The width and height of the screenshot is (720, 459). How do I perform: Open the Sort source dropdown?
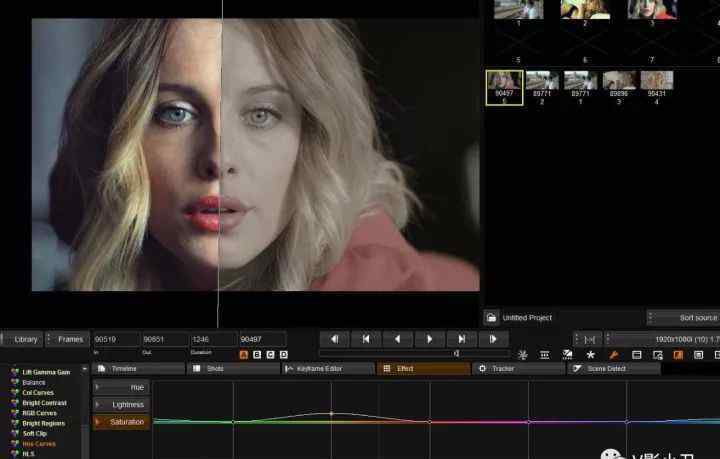point(684,318)
